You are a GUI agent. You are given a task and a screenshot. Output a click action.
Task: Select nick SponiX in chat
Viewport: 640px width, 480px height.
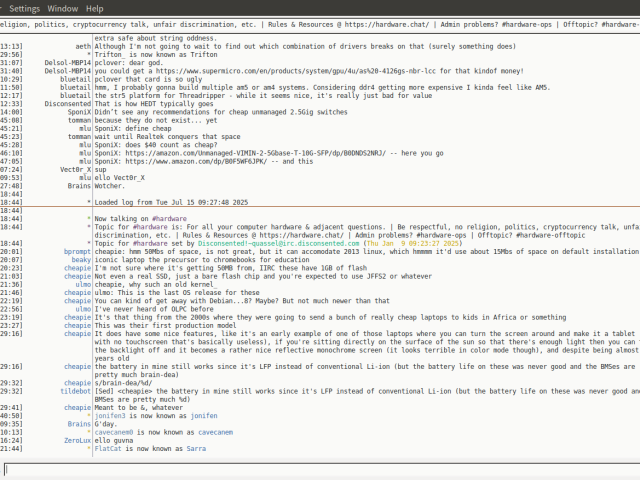click(x=79, y=112)
